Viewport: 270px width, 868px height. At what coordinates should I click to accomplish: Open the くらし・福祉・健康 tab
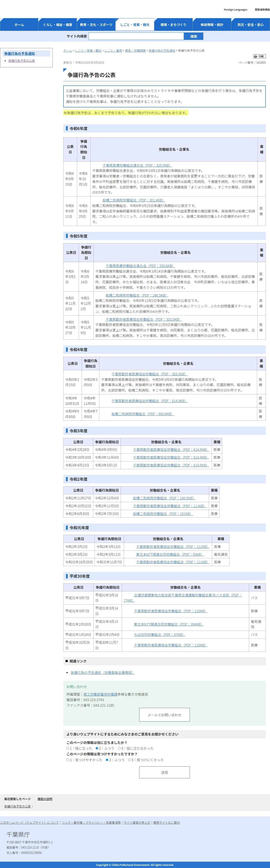(x=57, y=25)
